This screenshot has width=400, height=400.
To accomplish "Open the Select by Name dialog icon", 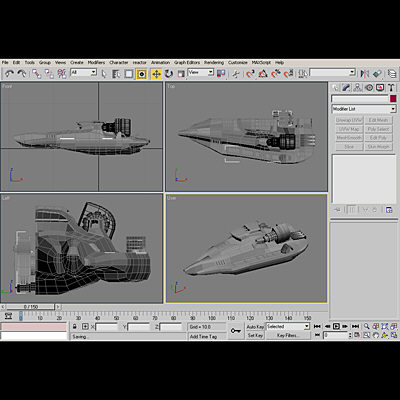I will (x=116, y=74).
